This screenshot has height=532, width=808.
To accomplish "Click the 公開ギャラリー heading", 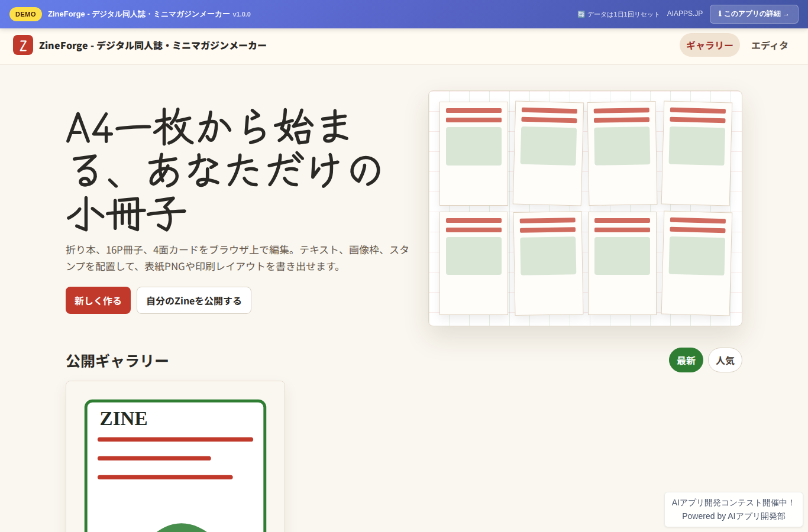I will [x=117, y=361].
